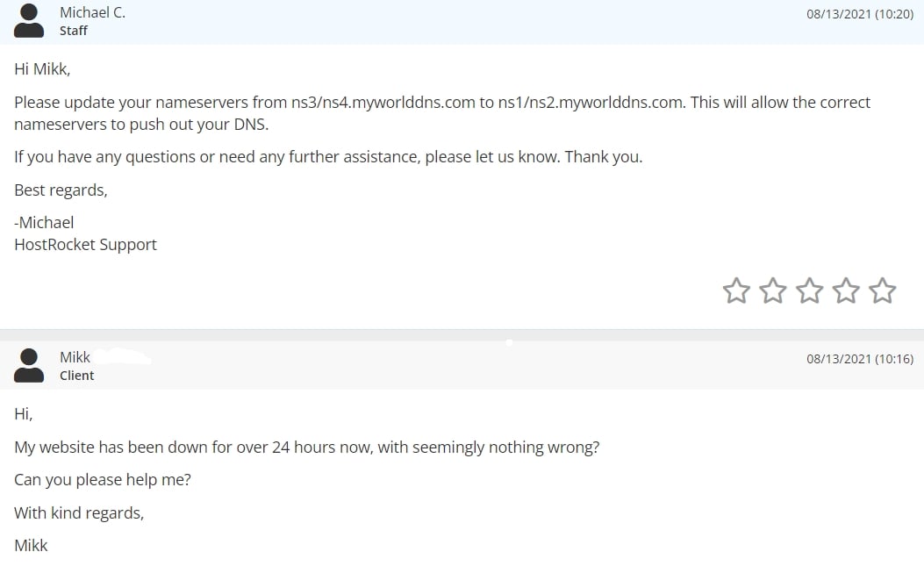The width and height of the screenshot is (924, 566).
Task: Click the HostRocket Support signature
Action: pyautogui.click(x=85, y=245)
